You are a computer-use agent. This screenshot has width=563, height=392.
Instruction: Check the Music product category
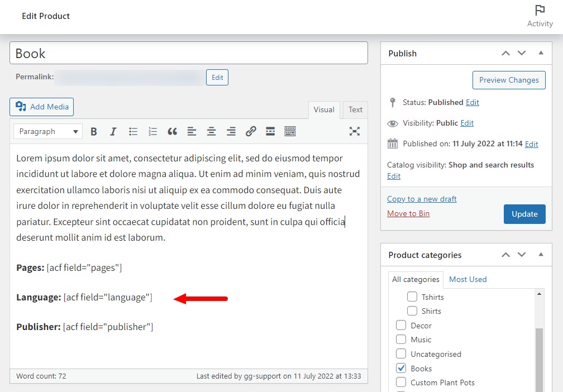tap(400, 340)
